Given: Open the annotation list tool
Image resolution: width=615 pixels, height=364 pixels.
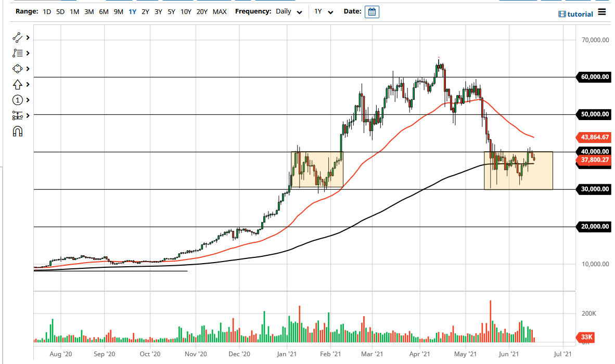Looking at the screenshot, I should click(x=18, y=53).
